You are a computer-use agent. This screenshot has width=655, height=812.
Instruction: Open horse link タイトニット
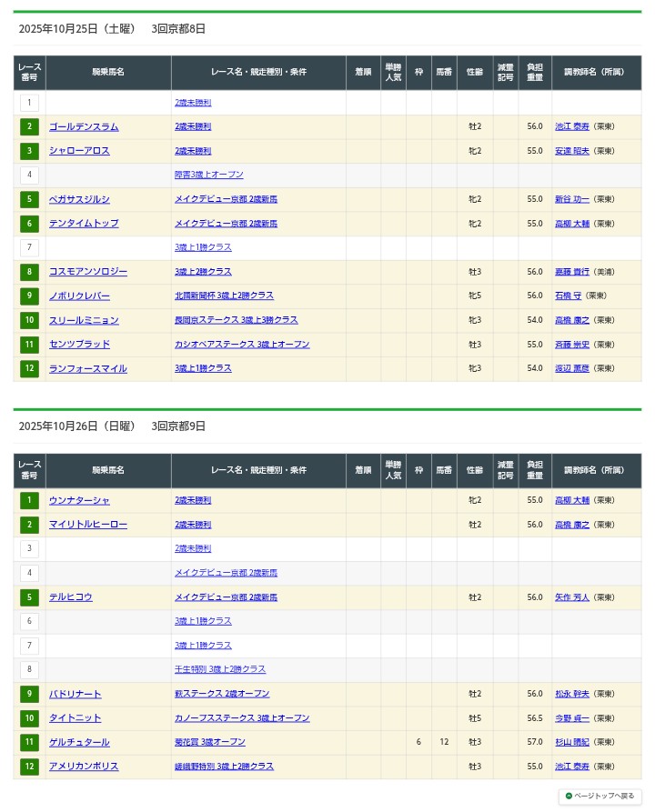click(x=76, y=717)
